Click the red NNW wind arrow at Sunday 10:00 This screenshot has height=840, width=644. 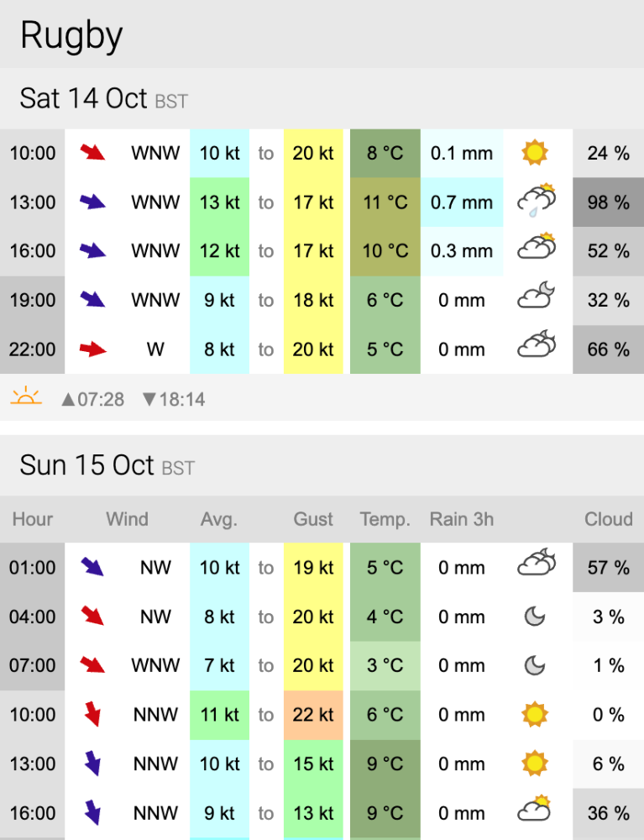coord(93,714)
